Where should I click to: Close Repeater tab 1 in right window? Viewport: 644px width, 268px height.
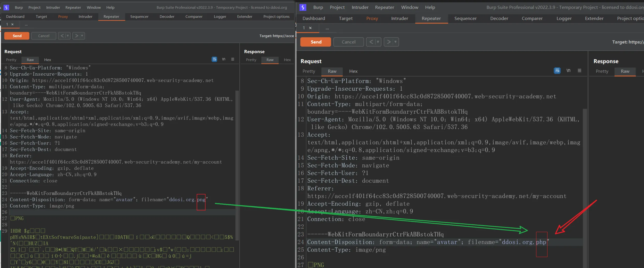point(310,28)
